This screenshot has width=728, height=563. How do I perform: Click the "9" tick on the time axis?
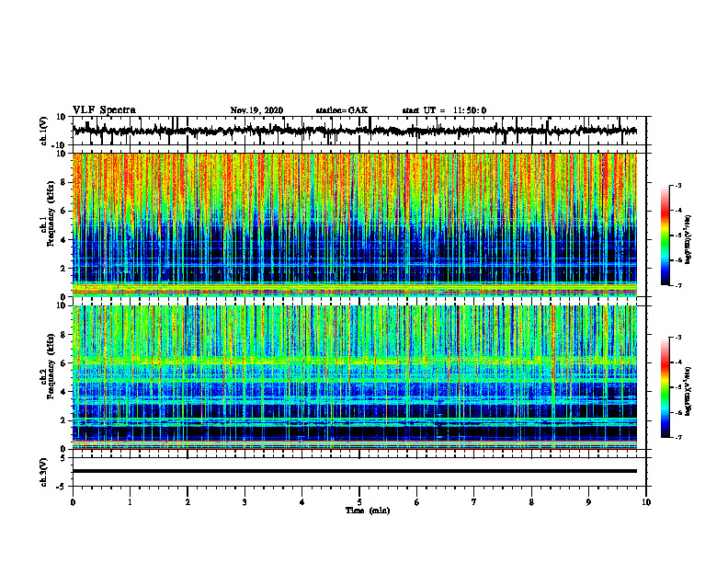tap(588, 502)
